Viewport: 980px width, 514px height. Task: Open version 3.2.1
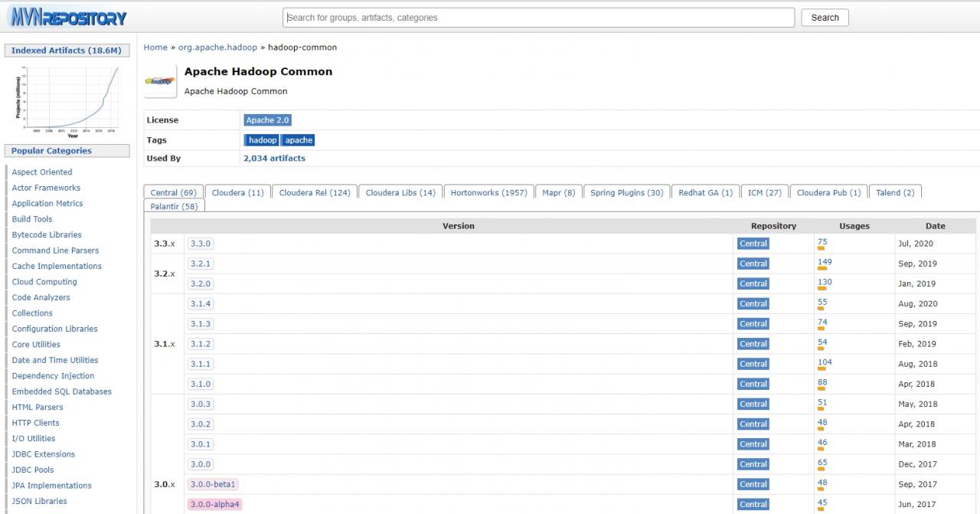[200, 264]
